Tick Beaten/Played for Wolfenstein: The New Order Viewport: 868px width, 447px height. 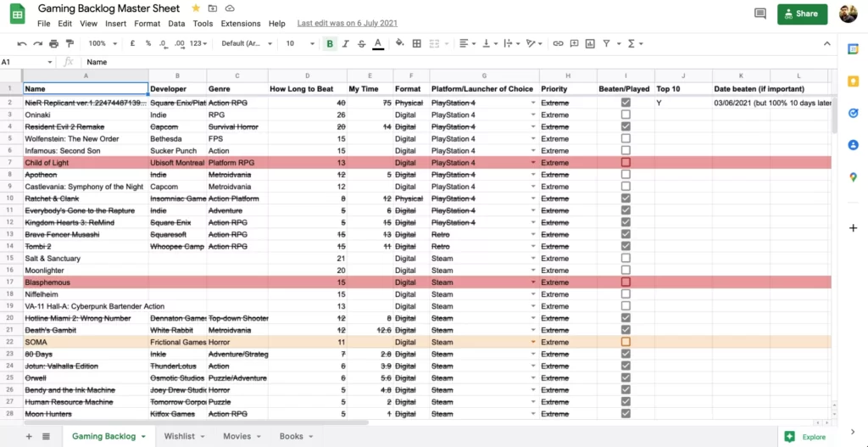(626, 138)
